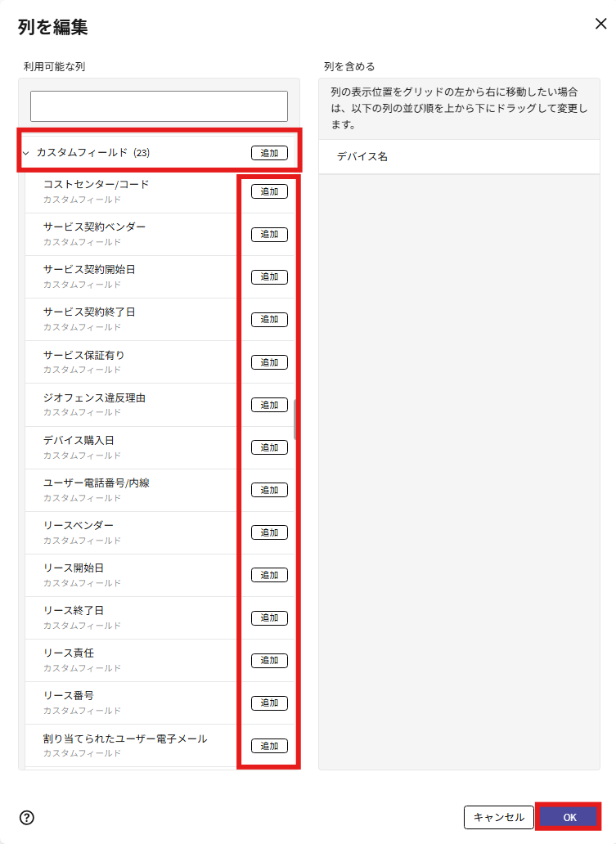Image resolution: width=616 pixels, height=844 pixels.
Task: Click the help question mark icon
Action: tap(27, 817)
